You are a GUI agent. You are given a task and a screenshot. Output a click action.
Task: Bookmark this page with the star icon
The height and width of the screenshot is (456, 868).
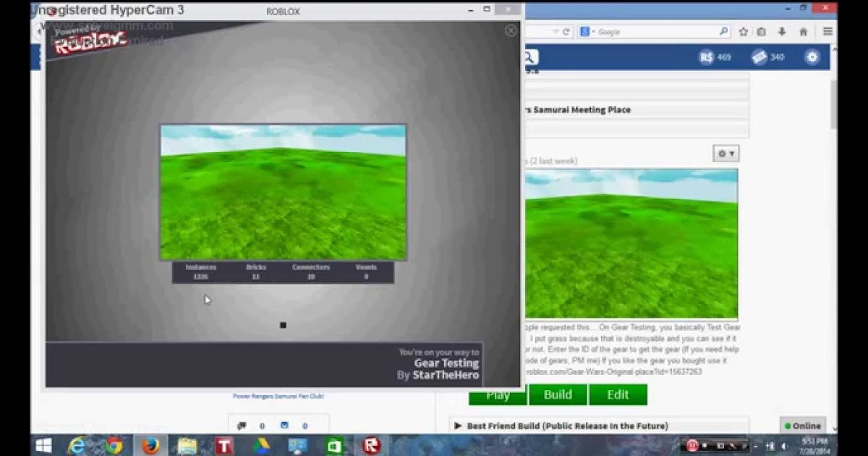[x=744, y=32]
